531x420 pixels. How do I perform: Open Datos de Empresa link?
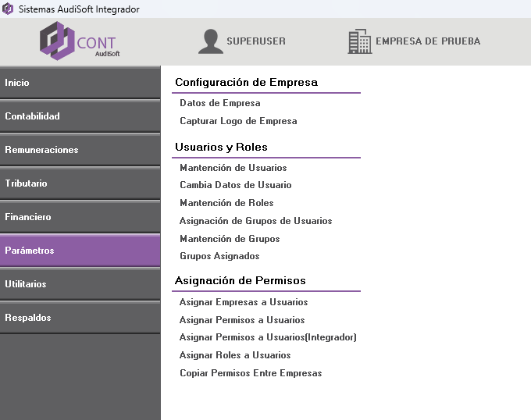(219, 103)
